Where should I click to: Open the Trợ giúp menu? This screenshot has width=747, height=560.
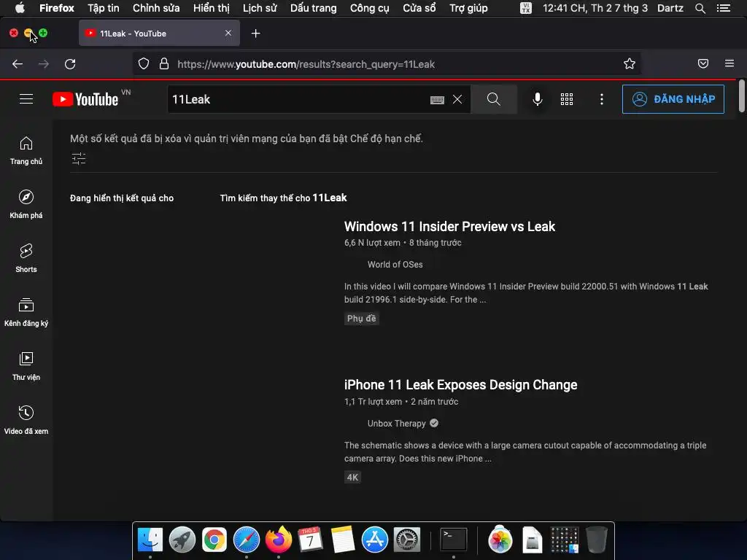[x=469, y=8]
